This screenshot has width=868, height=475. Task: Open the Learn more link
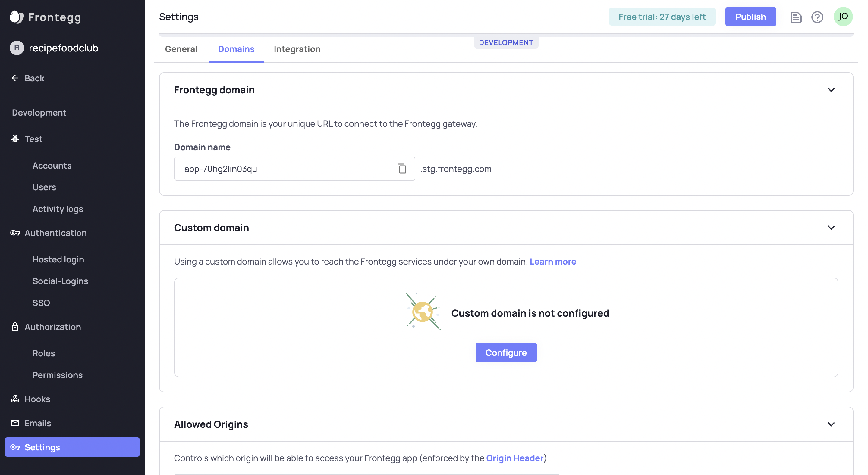(x=553, y=262)
